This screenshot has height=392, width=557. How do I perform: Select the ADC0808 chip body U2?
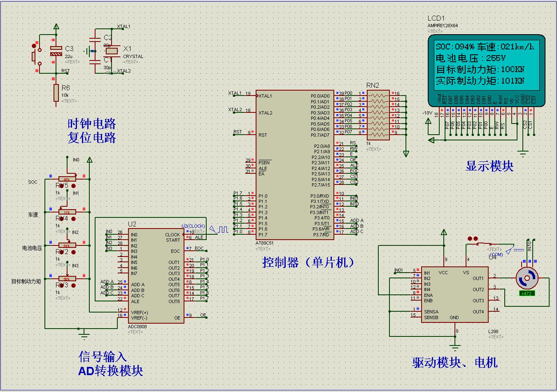tap(156, 276)
